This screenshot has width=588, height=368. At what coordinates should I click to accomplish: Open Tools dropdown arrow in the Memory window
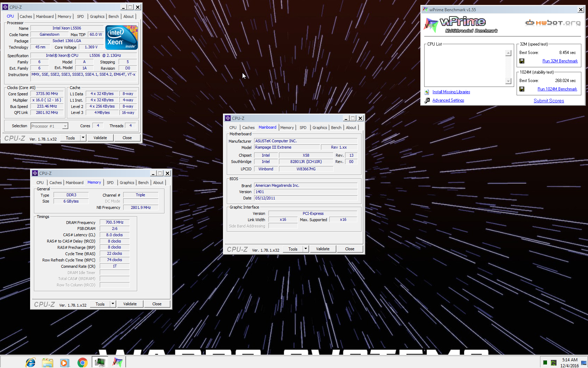(113, 304)
